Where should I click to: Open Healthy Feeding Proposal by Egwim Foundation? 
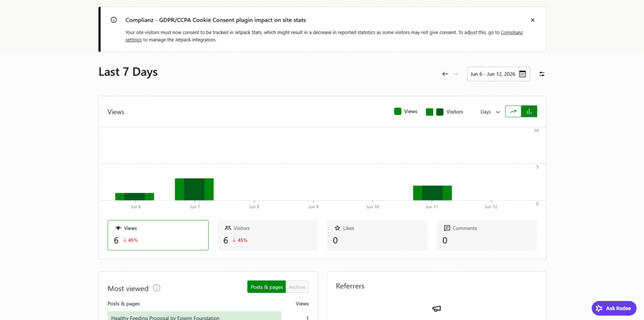click(165, 318)
